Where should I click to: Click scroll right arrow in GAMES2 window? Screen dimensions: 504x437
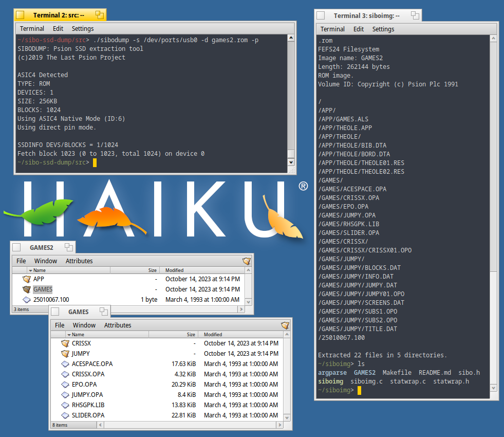241,309
